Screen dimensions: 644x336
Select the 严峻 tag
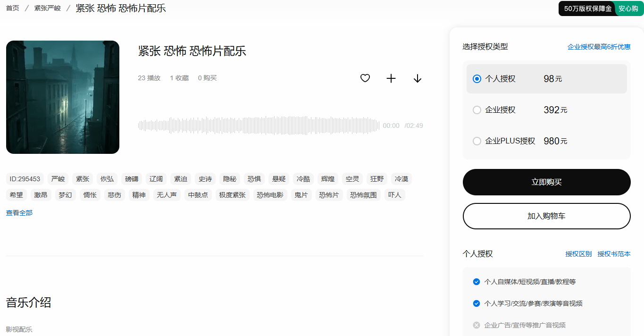pyautogui.click(x=58, y=179)
